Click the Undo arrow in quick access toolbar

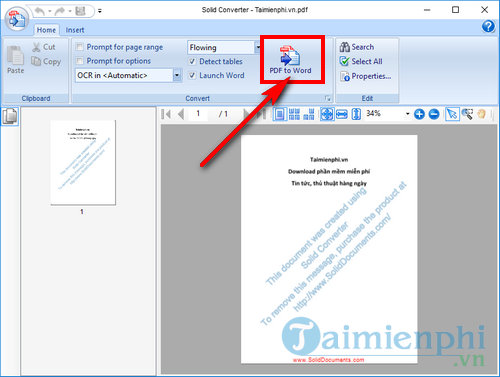click(40, 11)
